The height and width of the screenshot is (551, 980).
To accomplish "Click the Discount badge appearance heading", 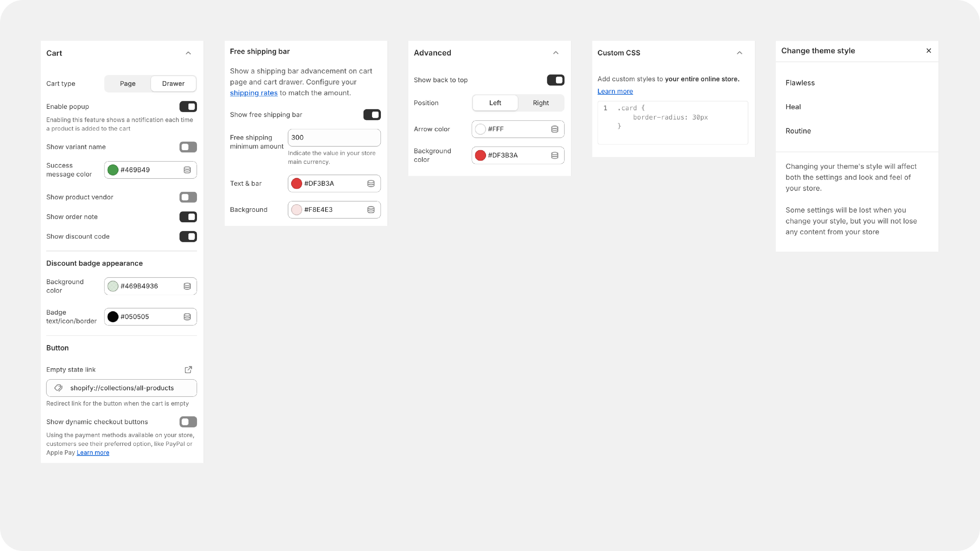I will point(94,263).
